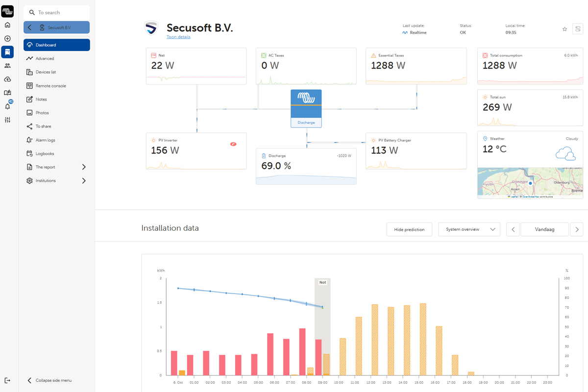Click Collapse side menu
The height and width of the screenshot is (392, 588).
click(53, 380)
